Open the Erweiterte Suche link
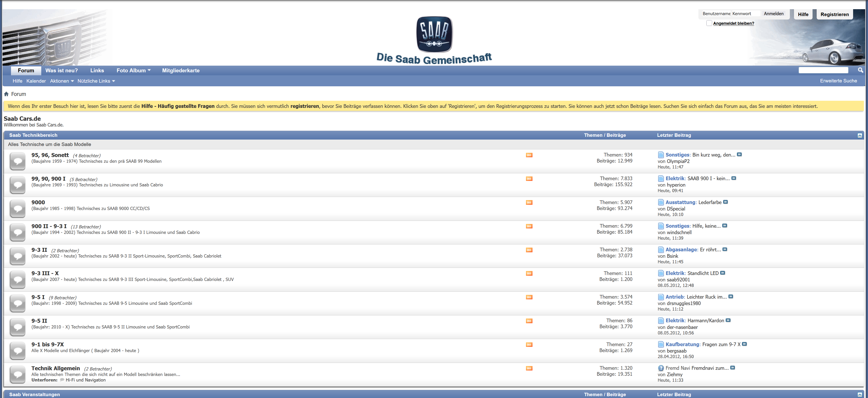Viewport: 868px width, 398px height. (x=838, y=81)
